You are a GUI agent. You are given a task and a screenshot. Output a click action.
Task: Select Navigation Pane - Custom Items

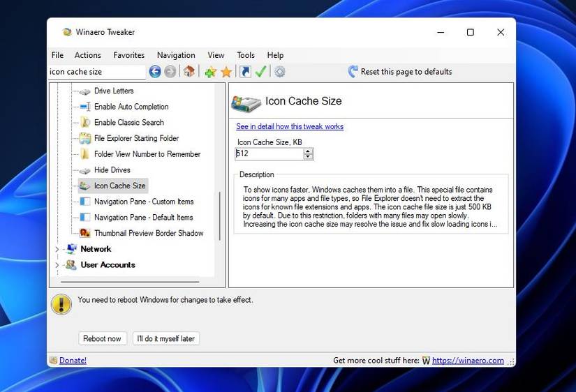[x=144, y=201]
